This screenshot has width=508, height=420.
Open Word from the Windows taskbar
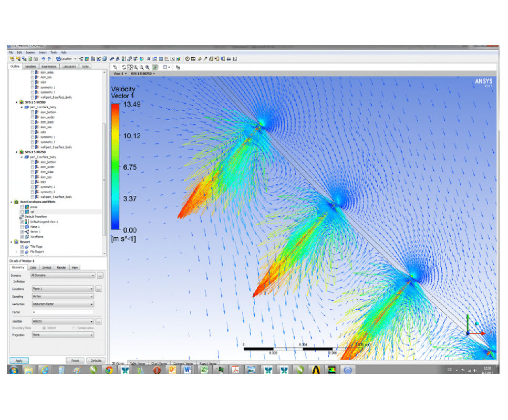point(188,370)
